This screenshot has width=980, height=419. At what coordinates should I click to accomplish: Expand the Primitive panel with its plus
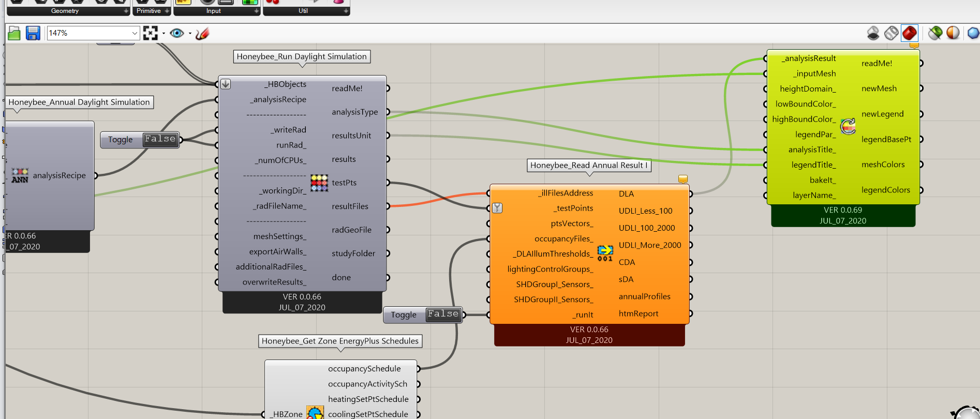[167, 11]
